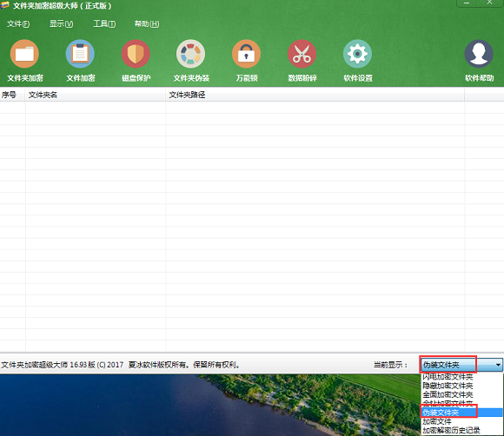Screen dimensions: 504x436
Task: Sort by 文件夹名 column header
Action: point(95,95)
